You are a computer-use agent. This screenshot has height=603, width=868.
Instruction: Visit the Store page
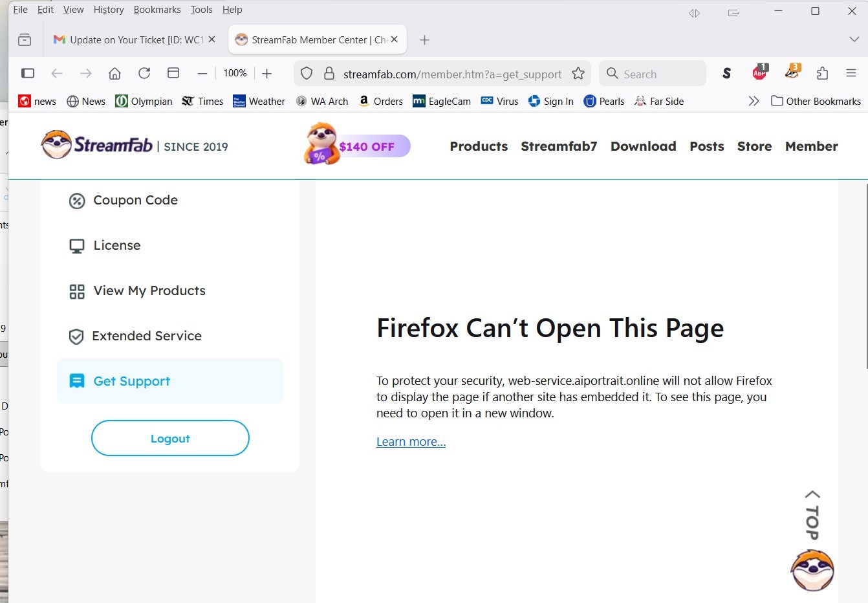[x=754, y=146]
